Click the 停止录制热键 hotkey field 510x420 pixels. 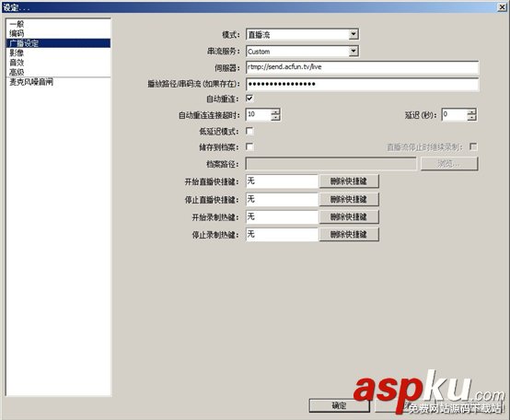click(x=282, y=235)
